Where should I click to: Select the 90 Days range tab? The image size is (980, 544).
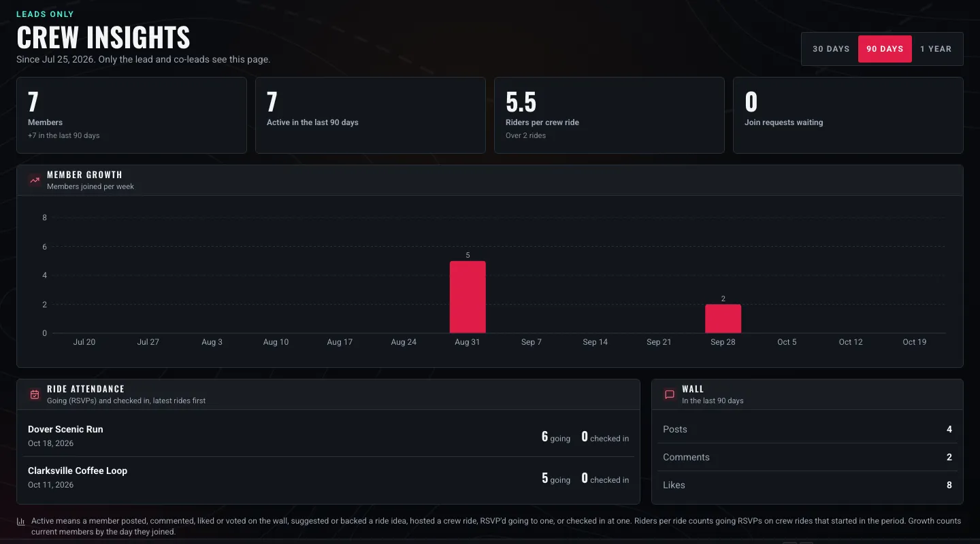point(885,49)
